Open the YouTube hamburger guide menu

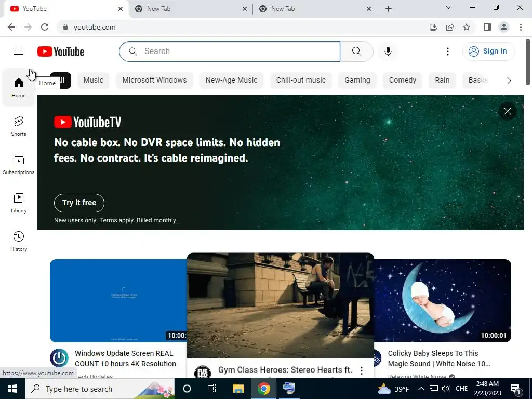tap(19, 51)
